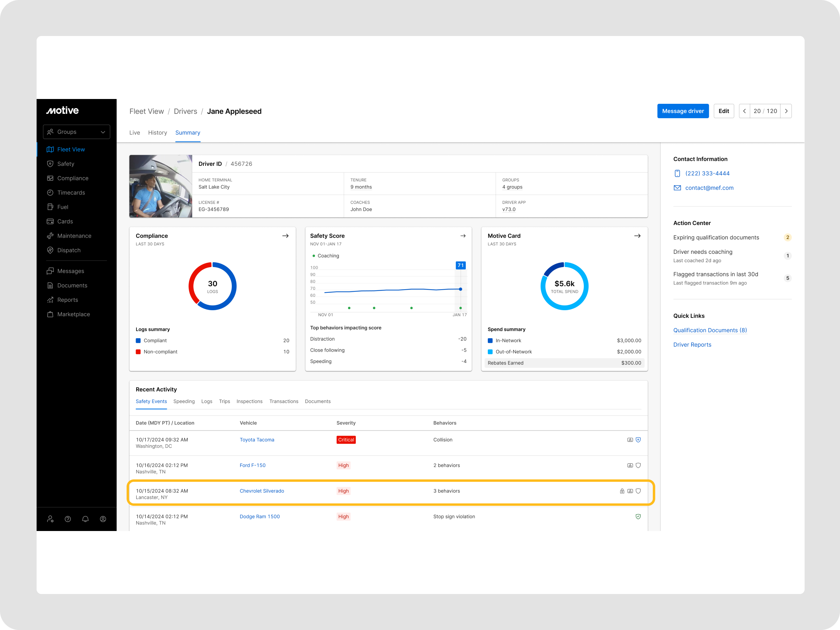
Task: Switch to the History tab
Action: click(157, 133)
